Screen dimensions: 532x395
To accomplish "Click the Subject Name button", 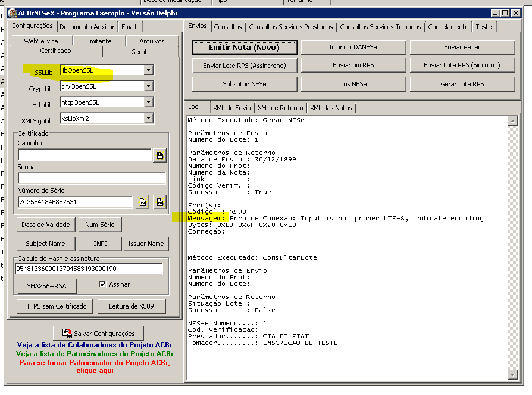I will coord(45,244).
